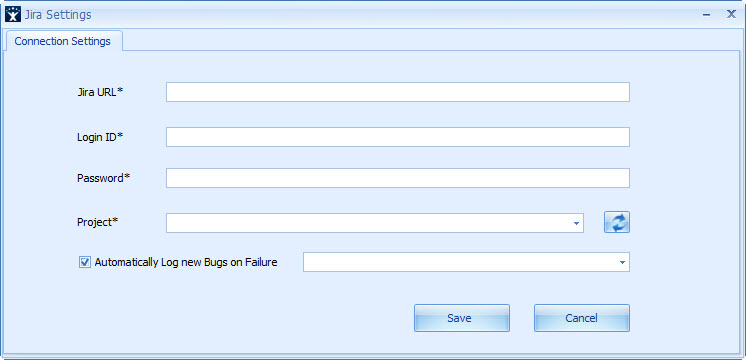Close the Jira Settings dialog
The width and height of the screenshot is (746, 360).
click(x=731, y=14)
